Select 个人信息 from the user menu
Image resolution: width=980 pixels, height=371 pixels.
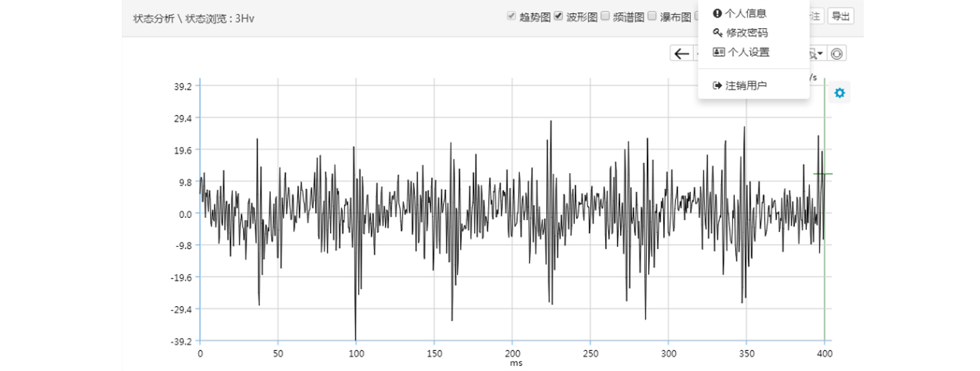[745, 13]
